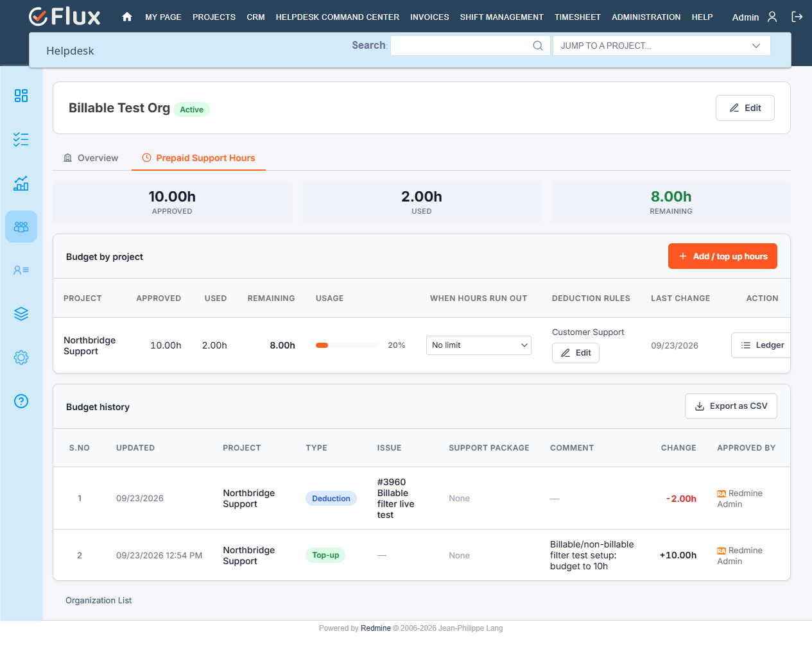Viewport: 812px width, 645px height.
Task: Click the 20% usage progress bar
Action: coord(347,345)
